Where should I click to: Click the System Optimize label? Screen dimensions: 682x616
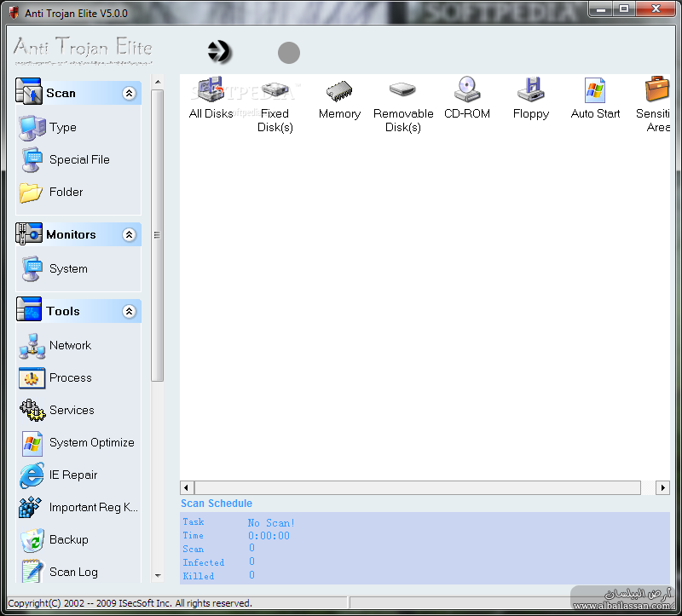(x=92, y=443)
